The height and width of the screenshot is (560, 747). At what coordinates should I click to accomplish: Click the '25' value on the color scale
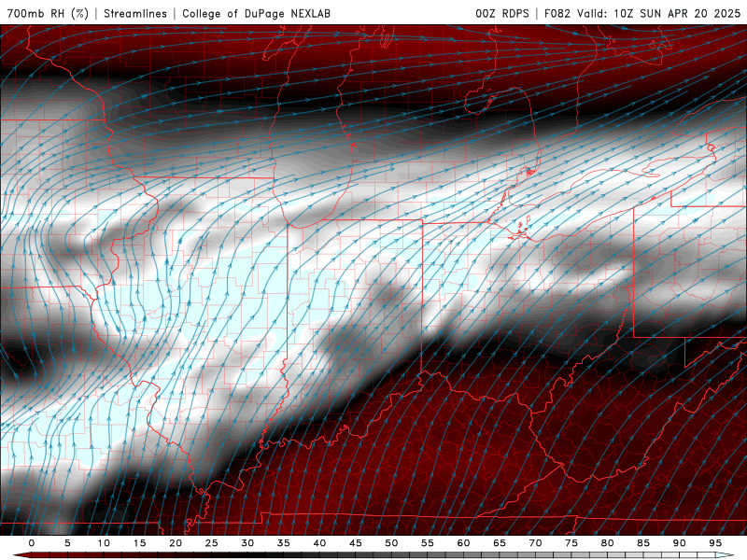pyautogui.click(x=212, y=543)
